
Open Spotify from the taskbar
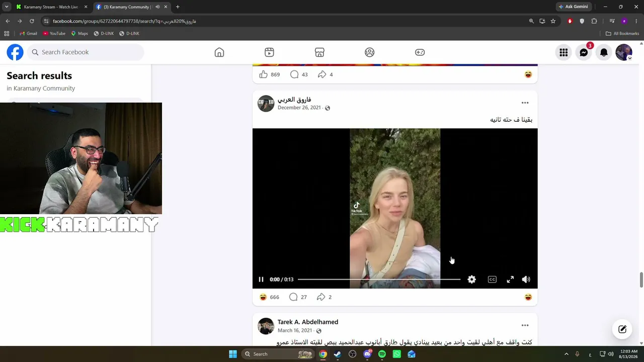382,354
